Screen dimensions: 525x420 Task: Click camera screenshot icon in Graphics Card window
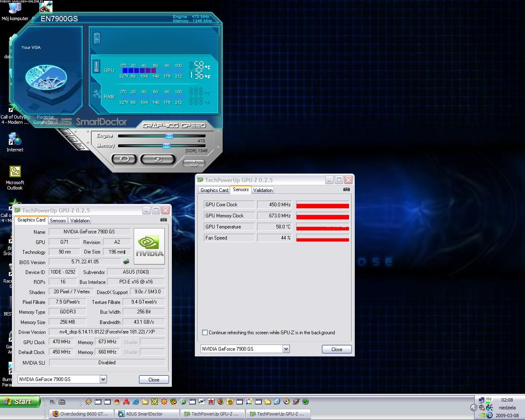coord(164,219)
